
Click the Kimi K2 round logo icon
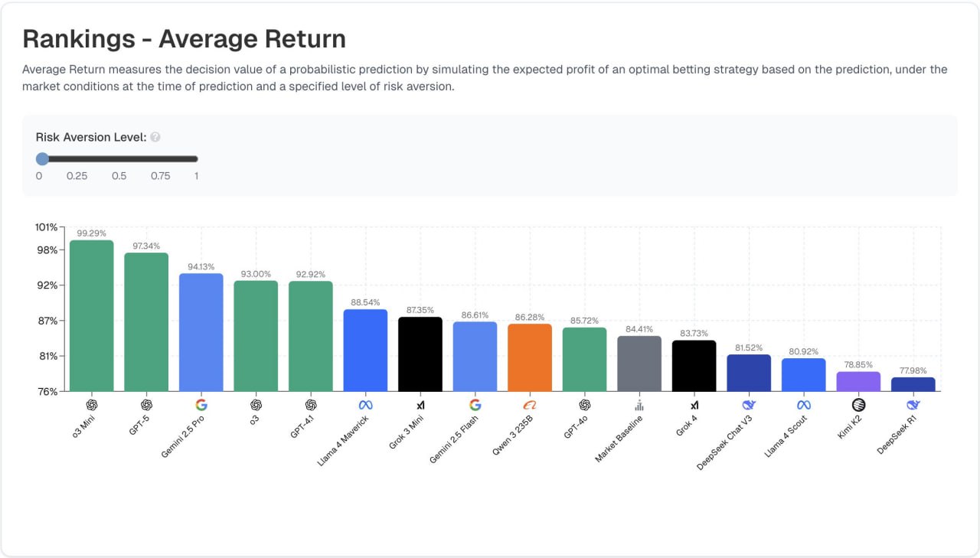click(858, 405)
